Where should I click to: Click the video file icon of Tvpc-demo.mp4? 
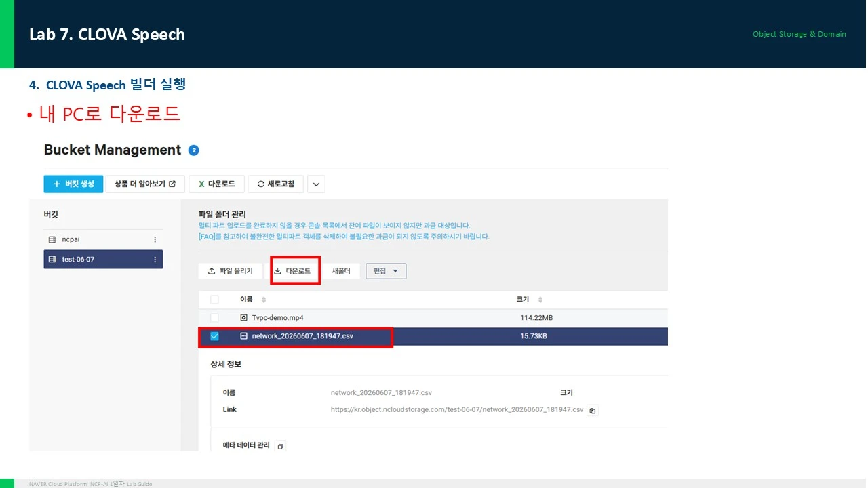pyautogui.click(x=244, y=317)
